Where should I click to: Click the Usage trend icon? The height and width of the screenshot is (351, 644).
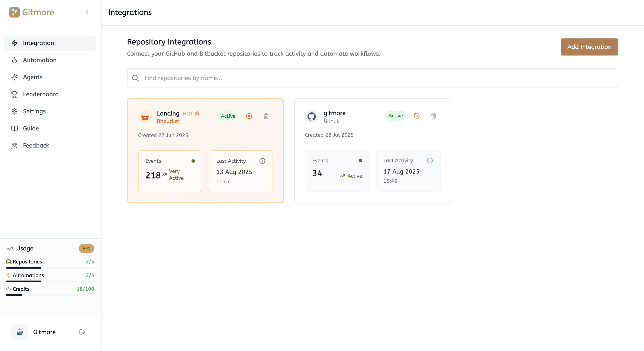(10, 248)
